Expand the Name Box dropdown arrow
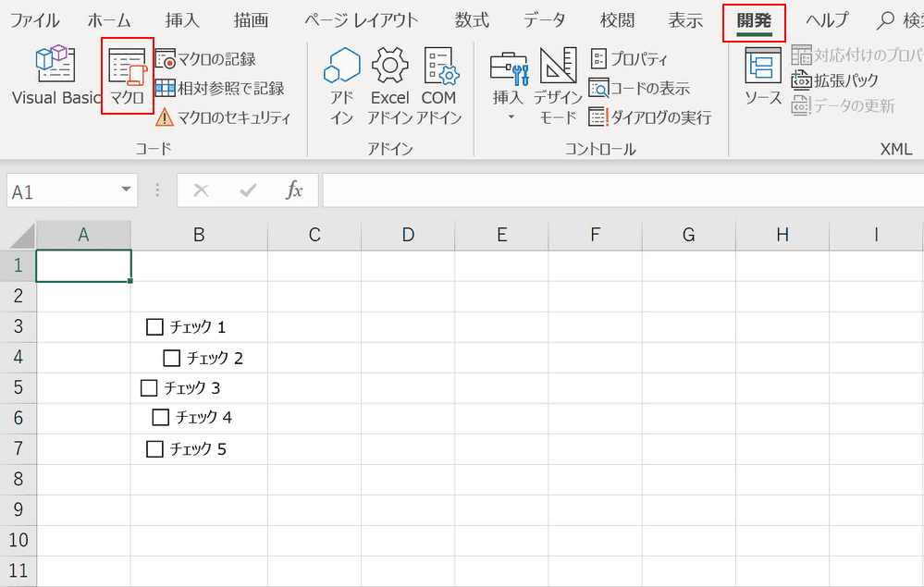The image size is (924, 587). point(126,190)
